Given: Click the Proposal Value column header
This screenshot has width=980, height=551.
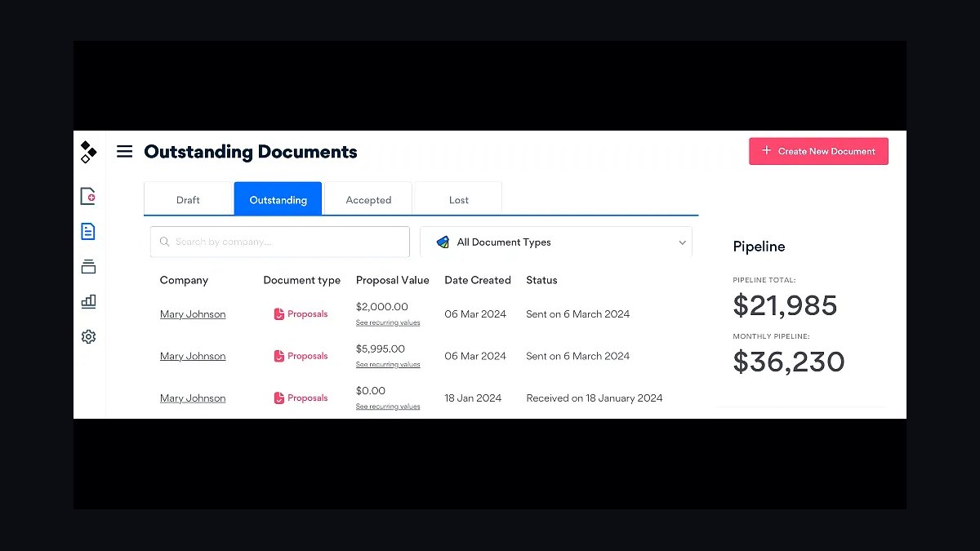Looking at the screenshot, I should tap(393, 280).
